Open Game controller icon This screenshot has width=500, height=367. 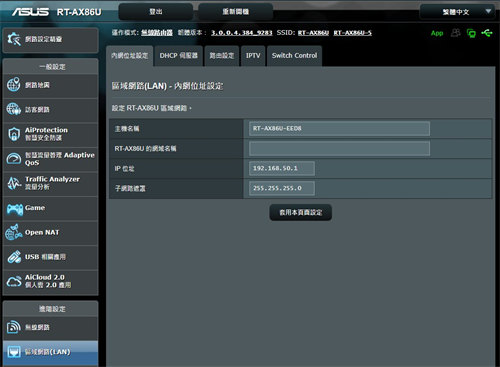[15, 209]
